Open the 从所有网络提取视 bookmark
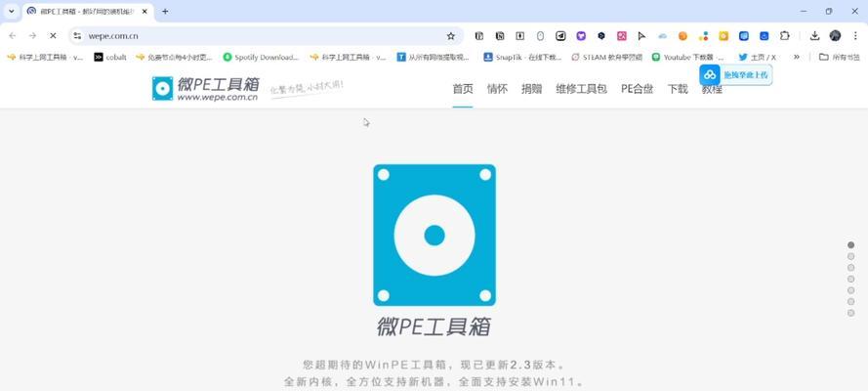Screen dimensions: 868x391 coord(433,57)
